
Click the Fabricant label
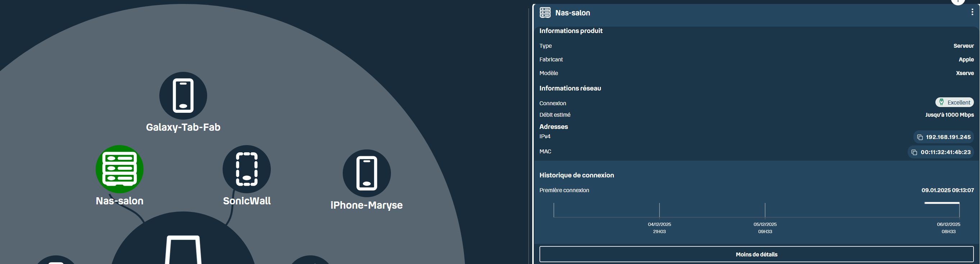tap(551, 60)
